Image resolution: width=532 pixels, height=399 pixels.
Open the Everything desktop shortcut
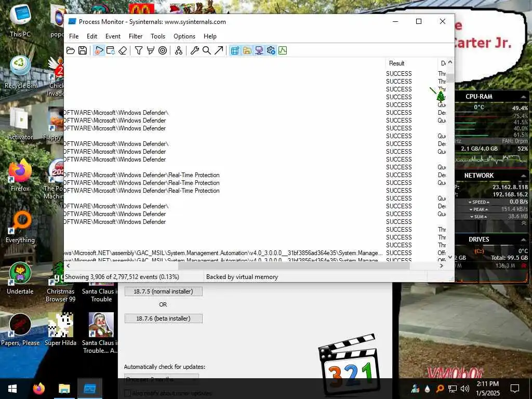coord(20,227)
